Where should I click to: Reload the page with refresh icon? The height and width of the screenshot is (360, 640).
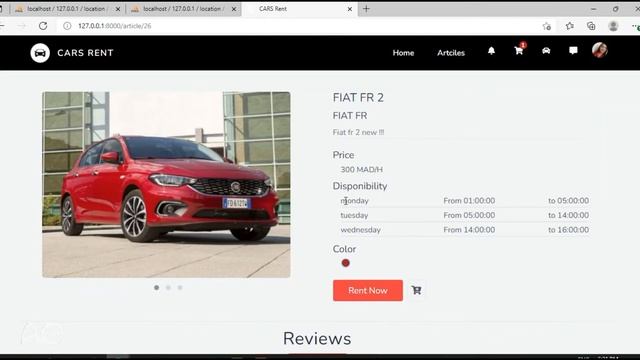(43, 26)
